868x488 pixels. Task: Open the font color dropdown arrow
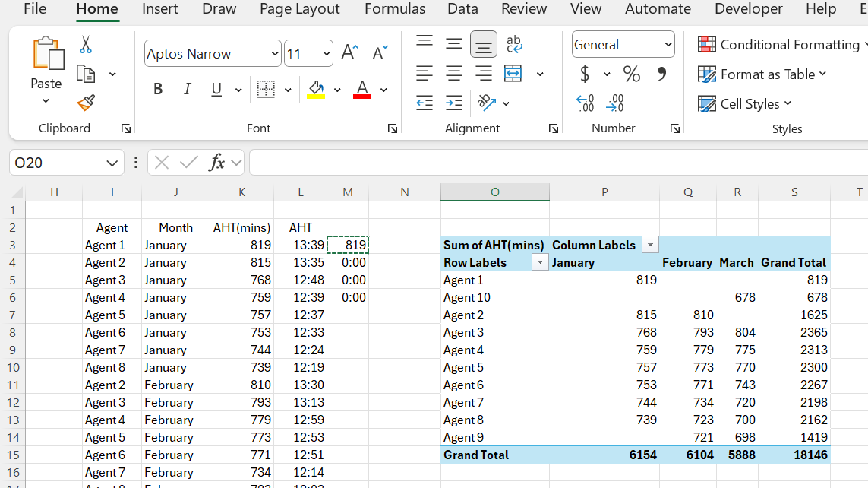[383, 90]
